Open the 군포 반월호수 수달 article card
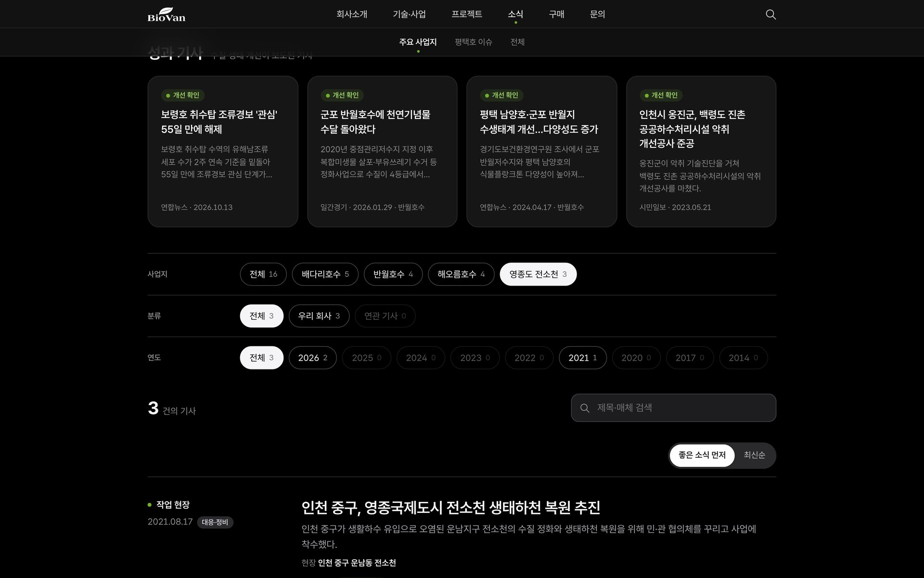This screenshot has height=578, width=924. 382,151
